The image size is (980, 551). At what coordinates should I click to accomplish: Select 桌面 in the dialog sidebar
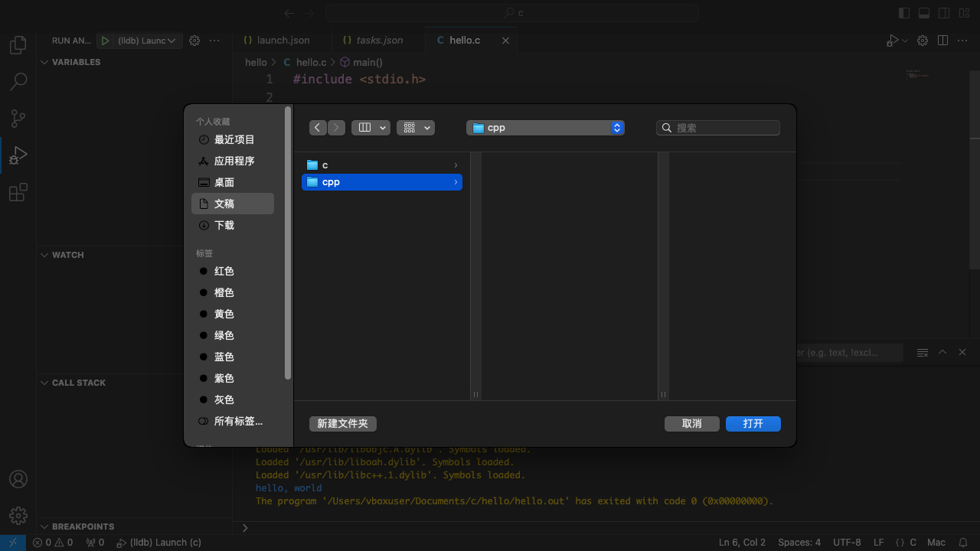tap(233, 182)
